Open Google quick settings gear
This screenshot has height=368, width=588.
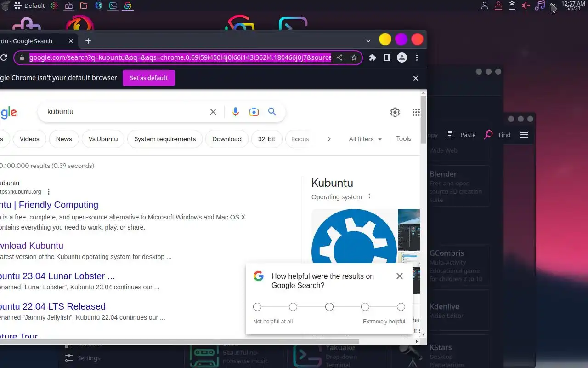point(395,112)
